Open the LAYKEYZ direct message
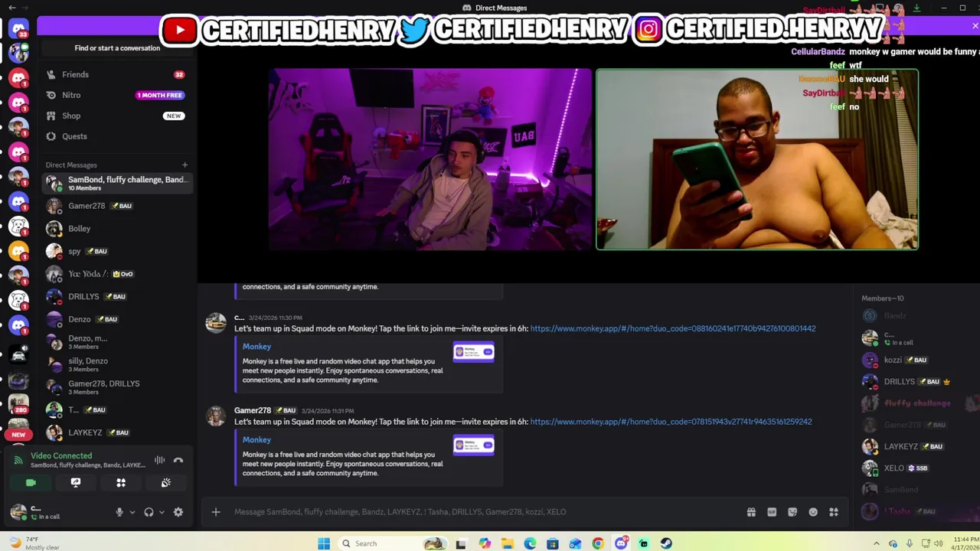 116,432
